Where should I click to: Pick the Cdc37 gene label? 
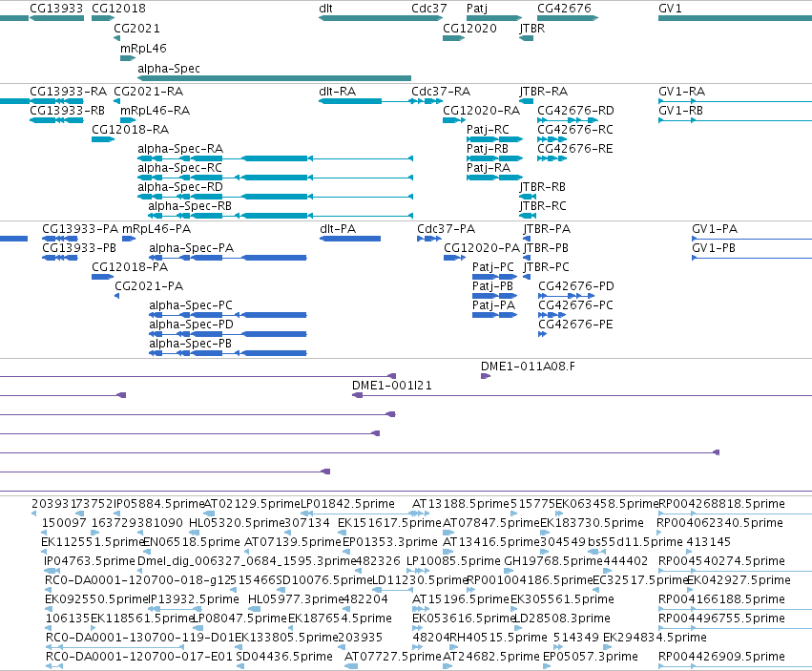pyautogui.click(x=428, y=9)
